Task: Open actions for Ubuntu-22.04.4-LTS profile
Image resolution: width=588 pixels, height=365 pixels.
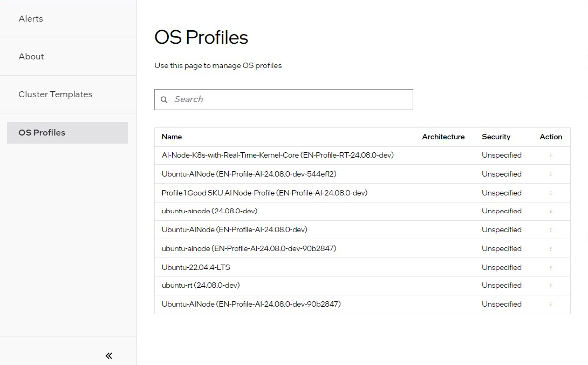Action: [x=551, y=268]
